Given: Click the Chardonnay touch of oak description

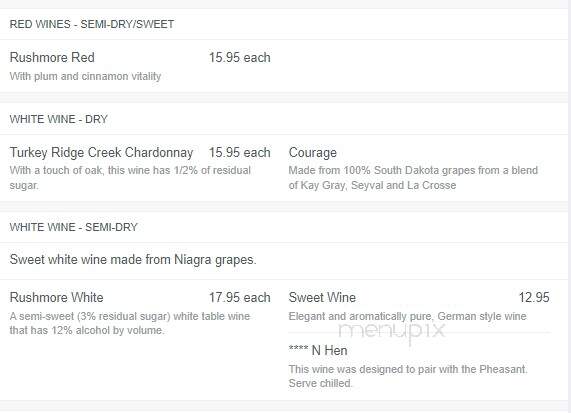Looking at the screenshot, I should (130, 178).
